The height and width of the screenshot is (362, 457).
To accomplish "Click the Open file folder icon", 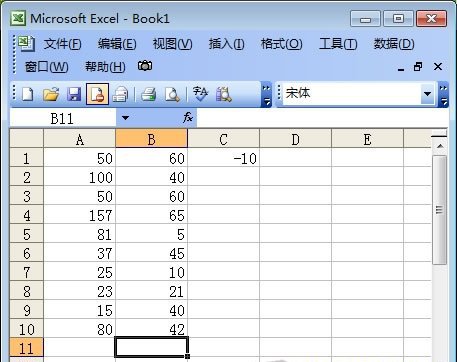I will (x=51, y=94).
